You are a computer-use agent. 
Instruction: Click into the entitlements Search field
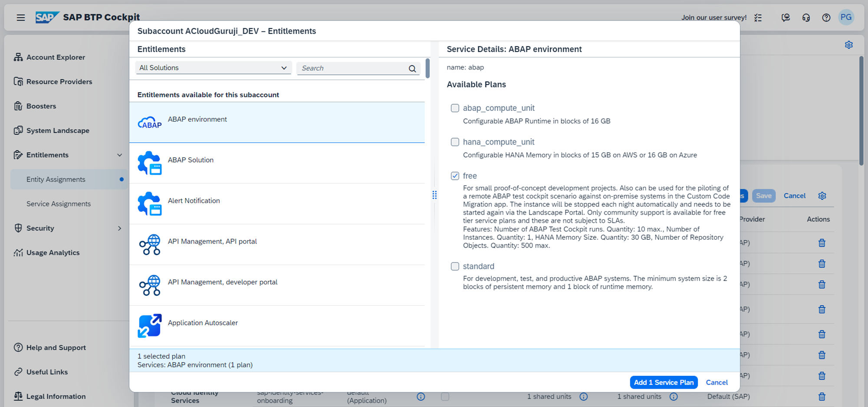pos(352,68)
